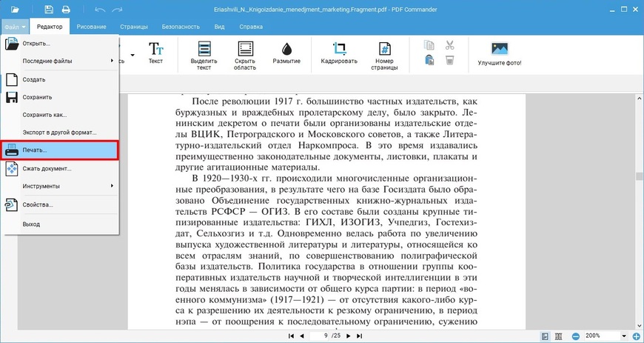Go to the next page
The image size is (644, 343).
(x=349, y=336)
